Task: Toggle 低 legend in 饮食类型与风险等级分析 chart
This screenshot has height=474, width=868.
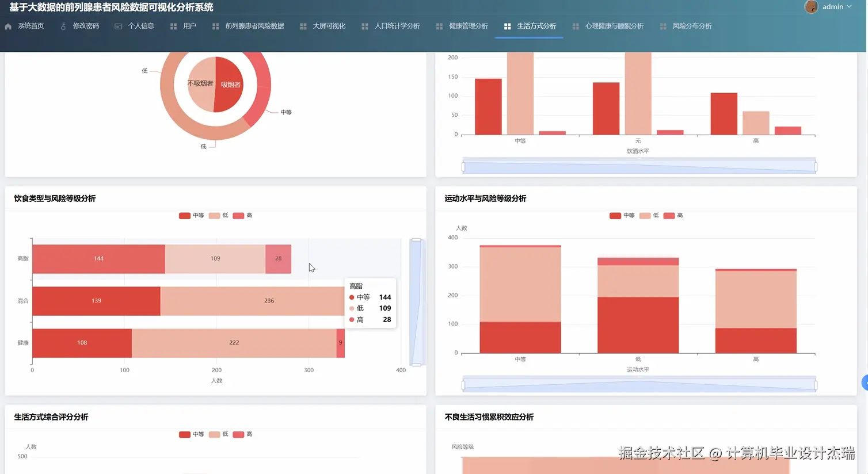Action: click(x=219, y=216)
